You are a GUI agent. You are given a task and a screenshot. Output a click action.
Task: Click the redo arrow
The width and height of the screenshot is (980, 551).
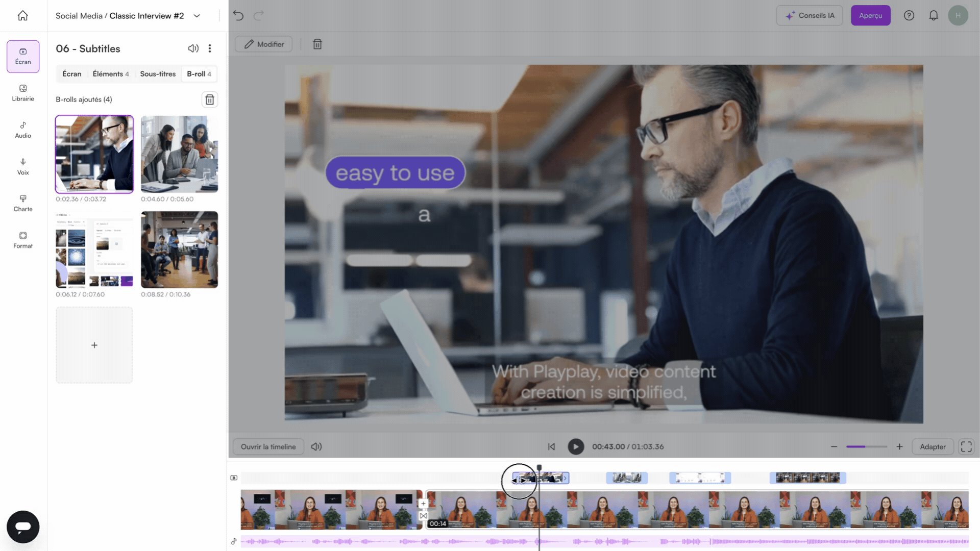259,15
